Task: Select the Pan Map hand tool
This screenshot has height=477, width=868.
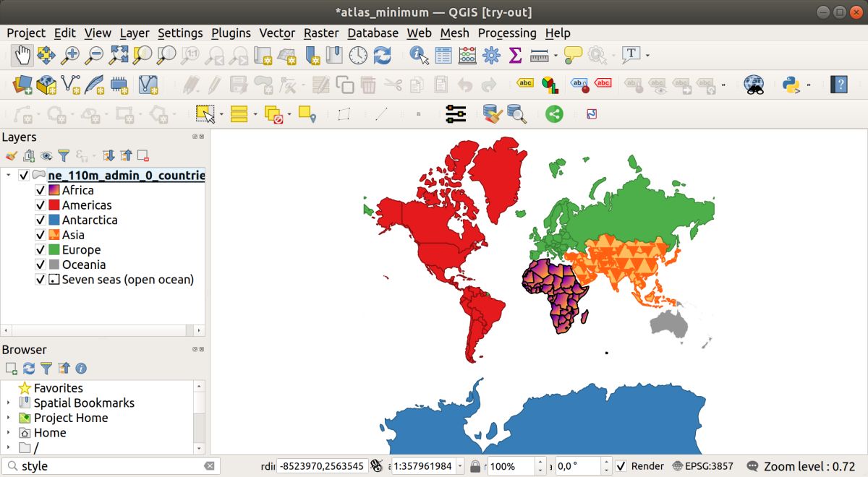Action: (22, 54)
